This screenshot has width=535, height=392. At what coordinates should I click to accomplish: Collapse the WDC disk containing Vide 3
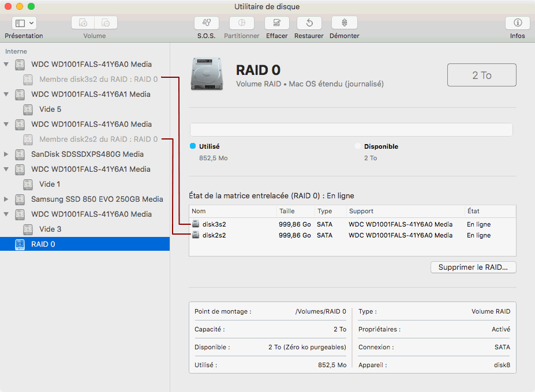coord(6,214)
